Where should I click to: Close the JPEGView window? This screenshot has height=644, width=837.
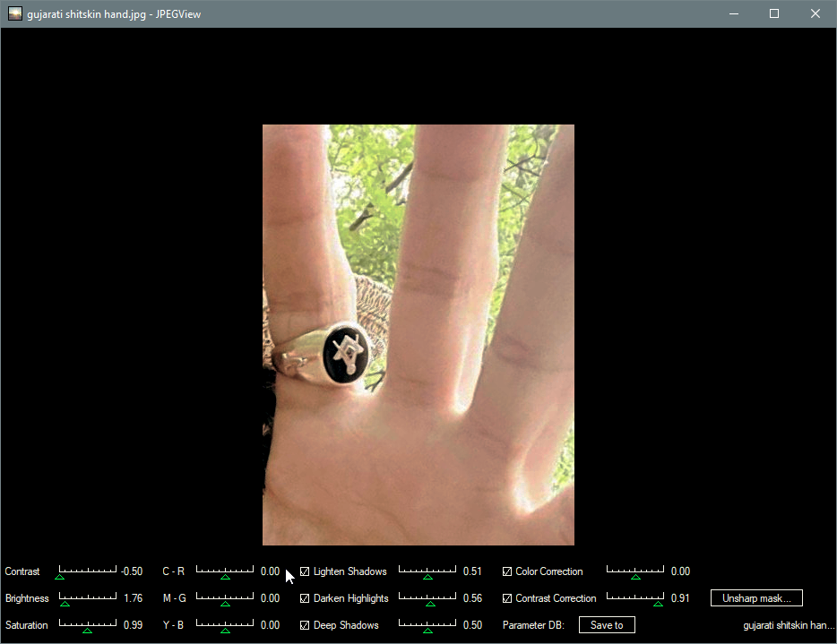815,13
